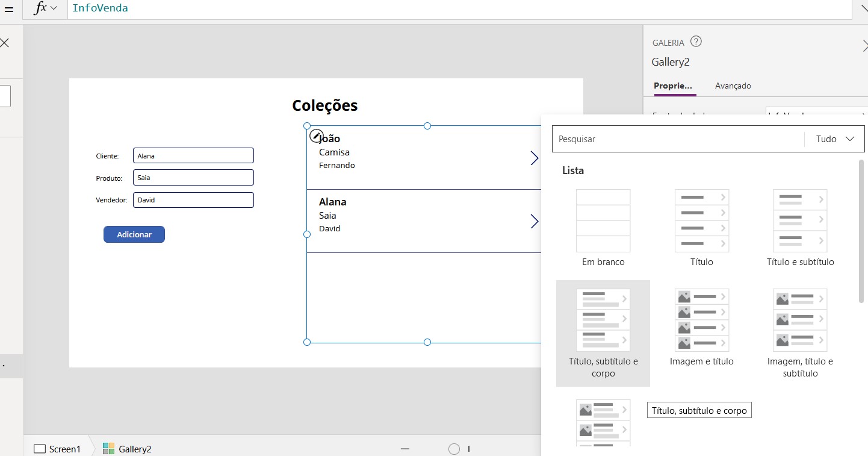Click the Lista section heading
Screen dimensions: 868x456
(573, 170)
